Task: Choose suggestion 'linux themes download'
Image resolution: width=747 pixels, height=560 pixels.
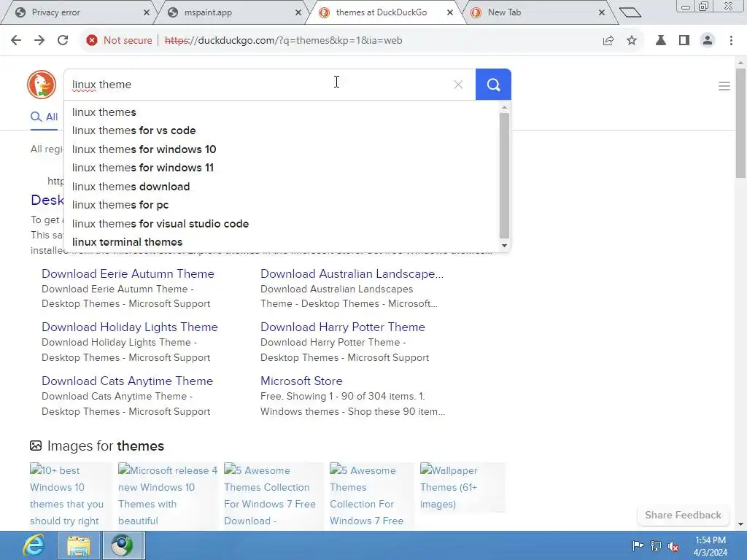Action: (282, 187)
